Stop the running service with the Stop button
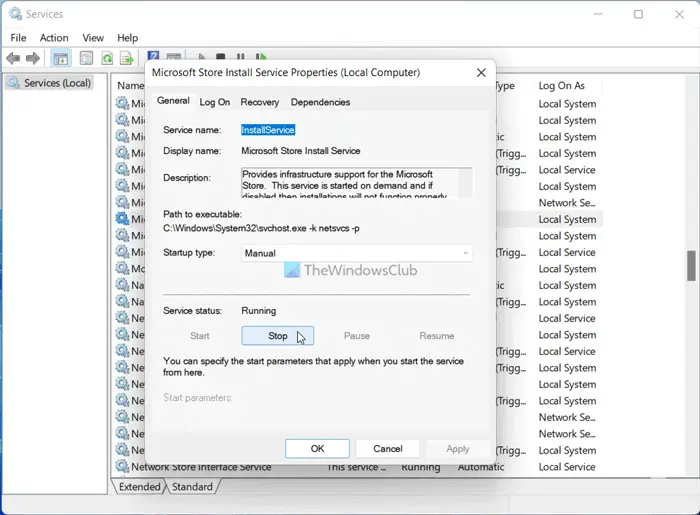 coord(278,336)
